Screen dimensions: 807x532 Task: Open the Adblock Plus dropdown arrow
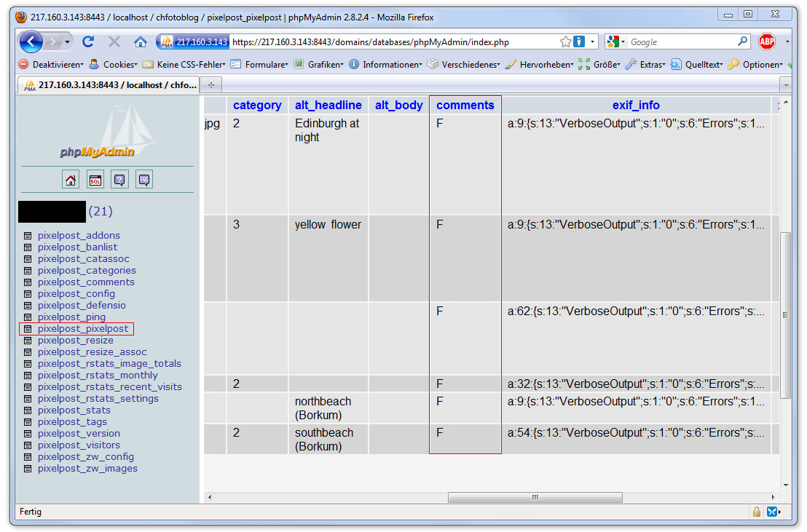787,41
